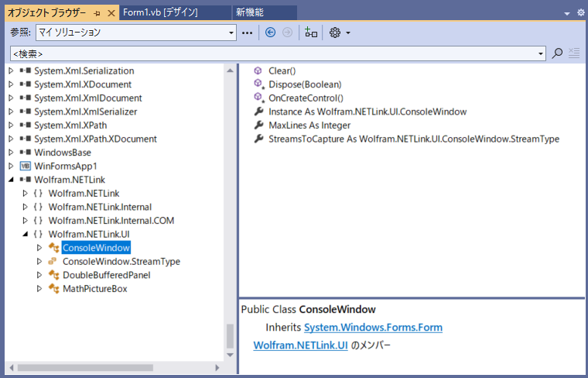
Task: Select the Clear() member text
Action: pos(282,70)
